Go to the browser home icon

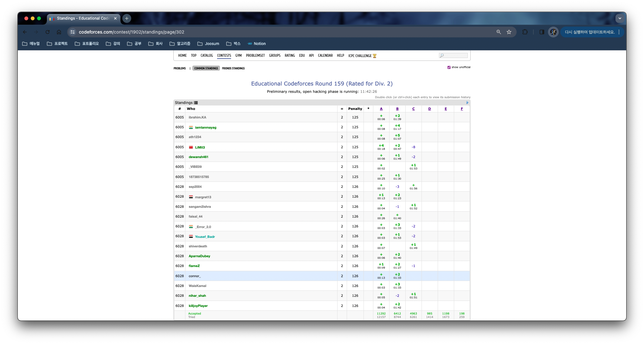coord(59,32)
